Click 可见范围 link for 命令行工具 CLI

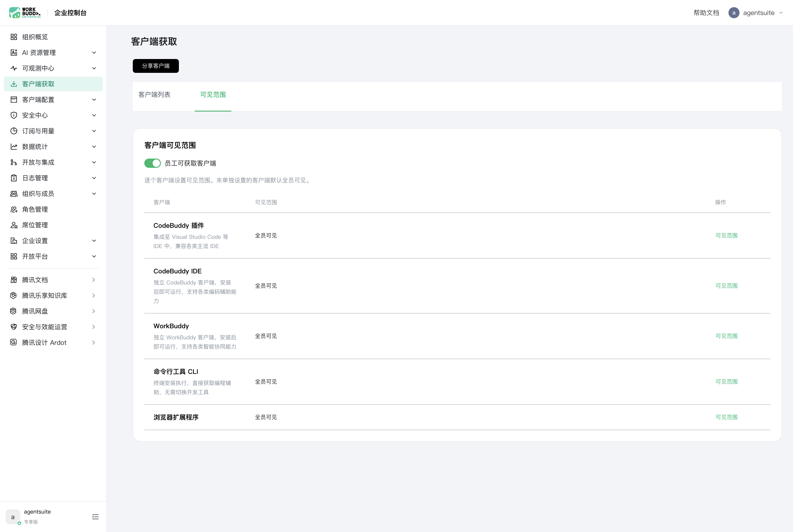coord(726,382)
